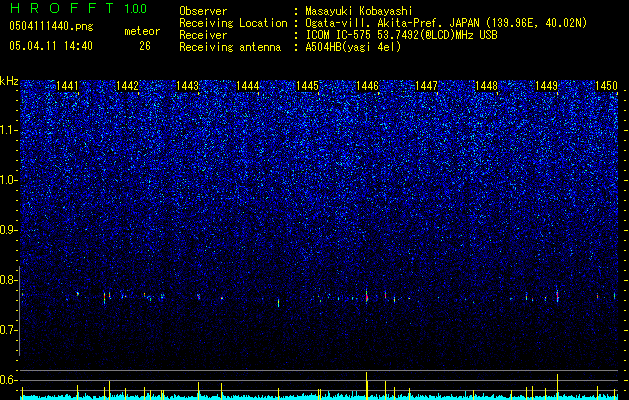629x400 pixels.
Task: Click the Receiving antenna label
Action: tap(230, 47)
